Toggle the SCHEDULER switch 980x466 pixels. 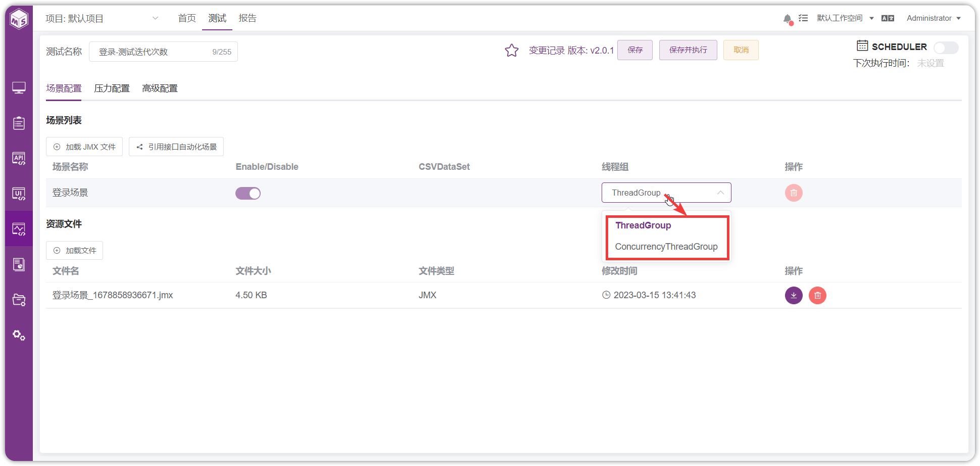946,48
